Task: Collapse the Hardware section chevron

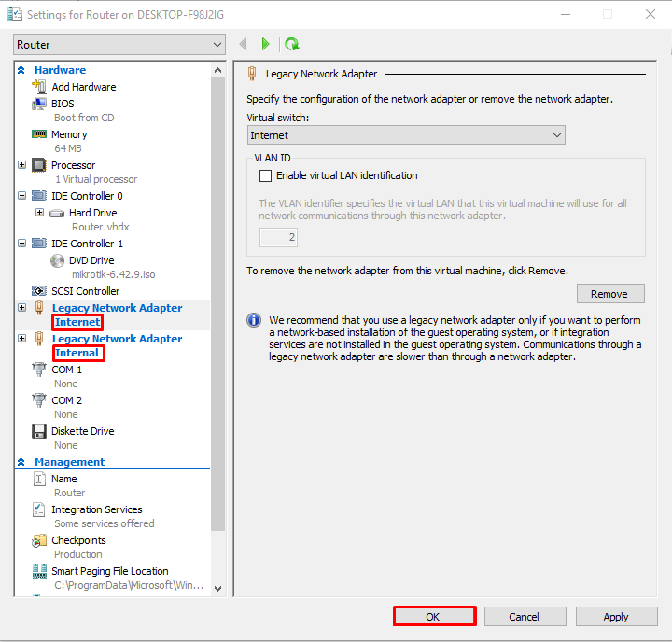Action: 21,69
